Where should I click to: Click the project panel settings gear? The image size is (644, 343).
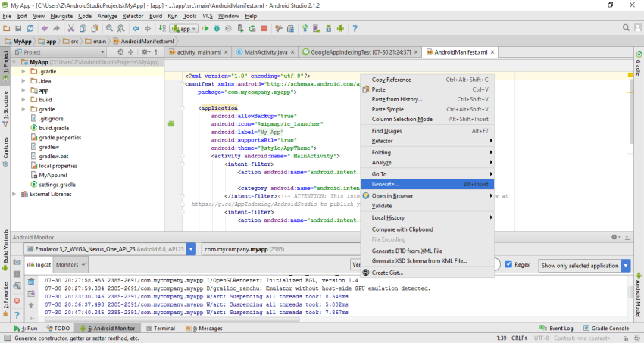pyautogui.click(x=144, y=52)
